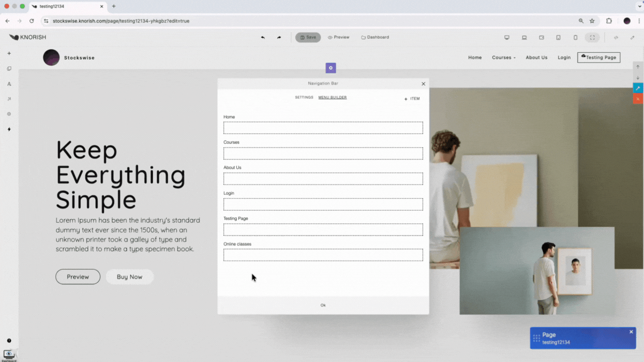Click the blue wrench settings button
The height and width of the screenshot is (362, 644).
tap(638, 88)
